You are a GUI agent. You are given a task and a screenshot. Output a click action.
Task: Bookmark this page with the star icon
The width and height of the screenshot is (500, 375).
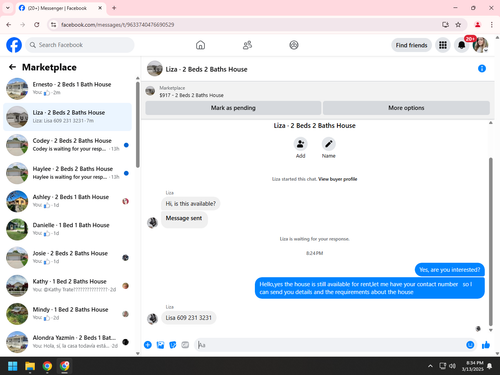click(x=458, y=25)
